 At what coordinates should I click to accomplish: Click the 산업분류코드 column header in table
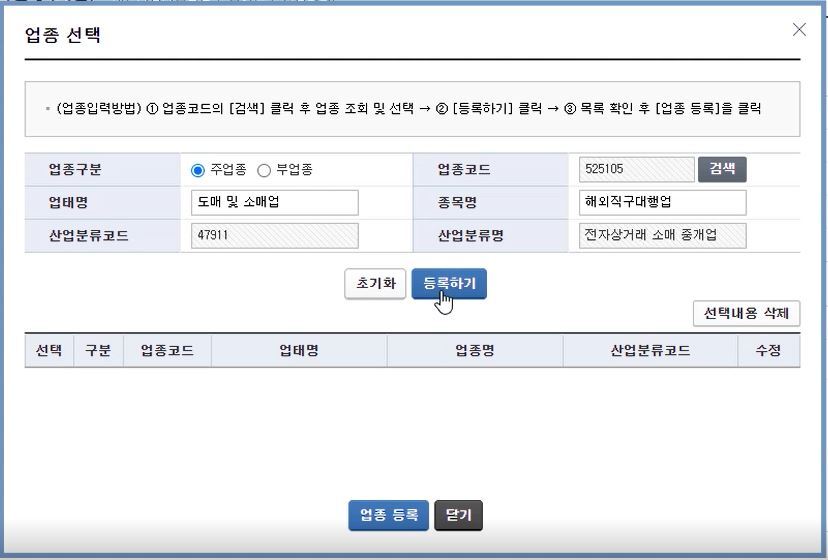click(x=650, y=350)
